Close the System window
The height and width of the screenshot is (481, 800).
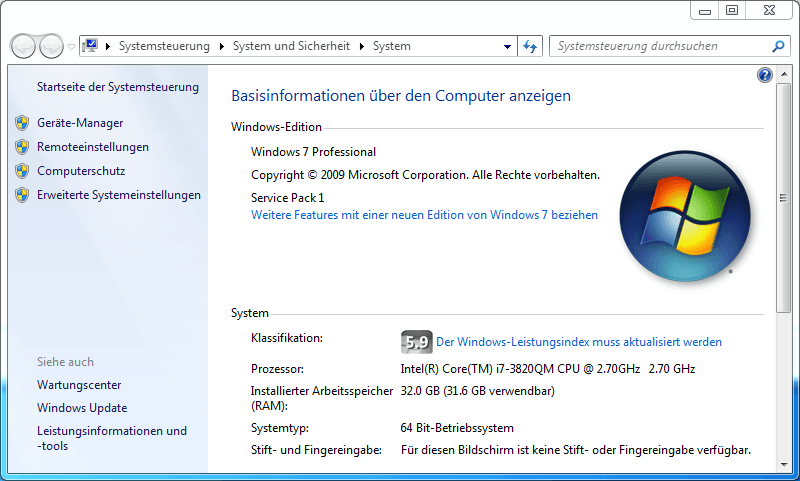(x=769, y=10)
